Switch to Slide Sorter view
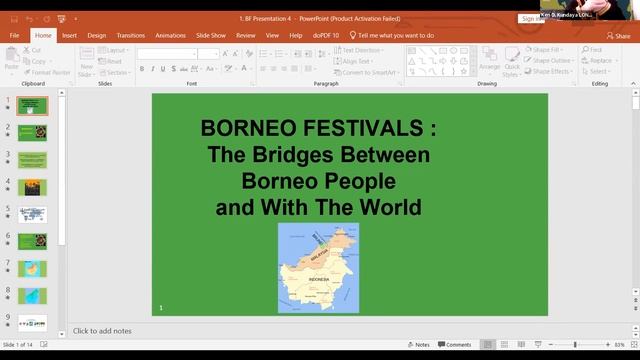Image resolution: width=640 pixels, height=360 pixels. (504, 345)
